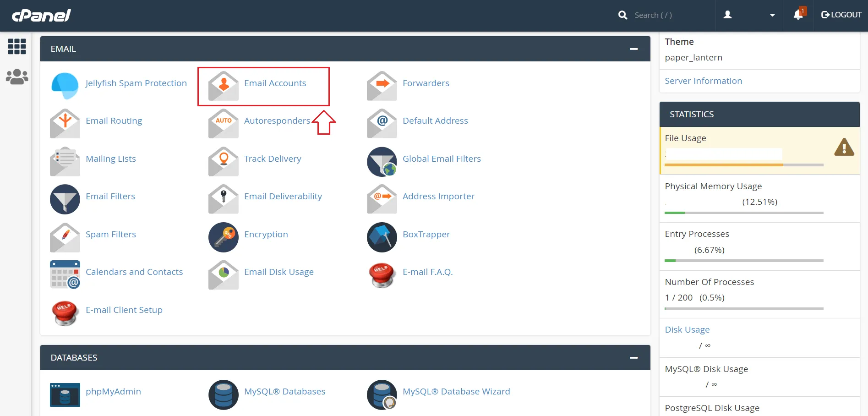Click the MySQL Databases icon

click(224, 394)
